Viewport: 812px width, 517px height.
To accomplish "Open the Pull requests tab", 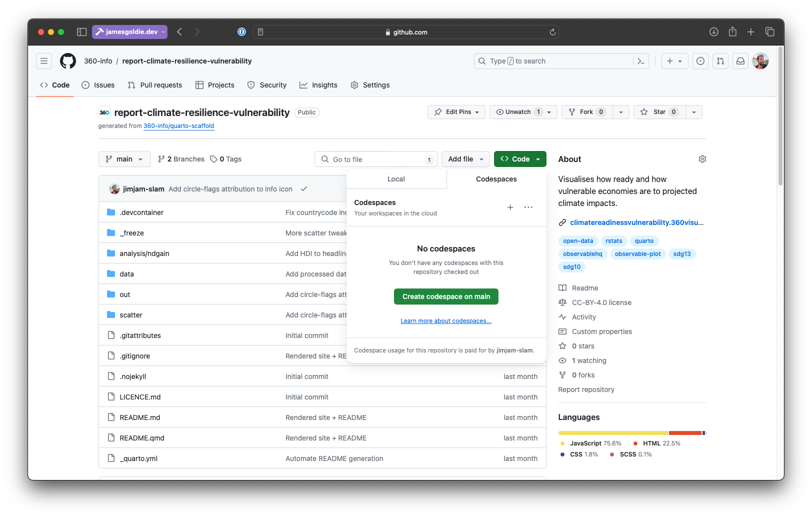I will [155, 85].
